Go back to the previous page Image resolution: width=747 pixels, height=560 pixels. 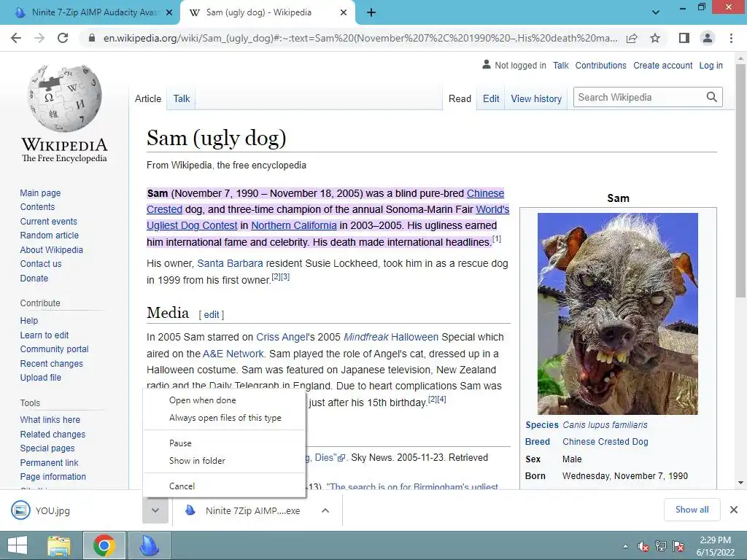coord(16,38)
